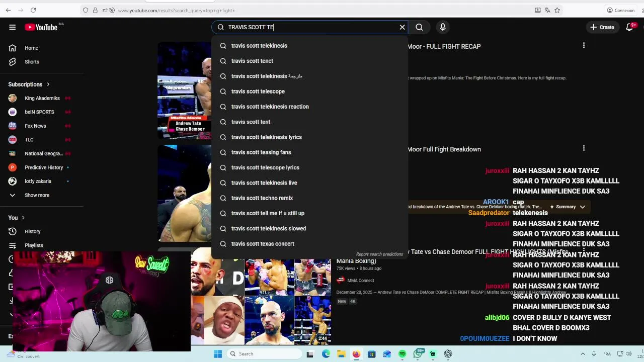The image size is (644, 362).
Task: Open the Connexion account button
Action: pyautogui.click(x=621, y=10)
